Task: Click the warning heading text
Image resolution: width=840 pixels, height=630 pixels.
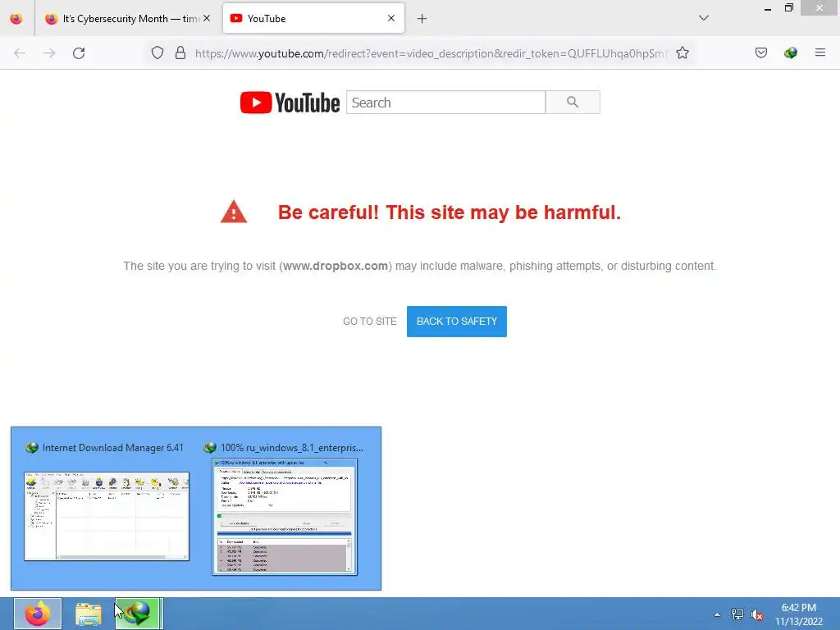Action: coord(449,212)
